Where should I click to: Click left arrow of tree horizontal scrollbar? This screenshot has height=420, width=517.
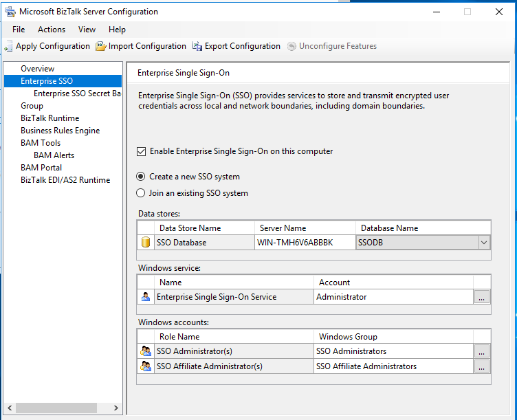pyautogui.click(x=10, y=408)
